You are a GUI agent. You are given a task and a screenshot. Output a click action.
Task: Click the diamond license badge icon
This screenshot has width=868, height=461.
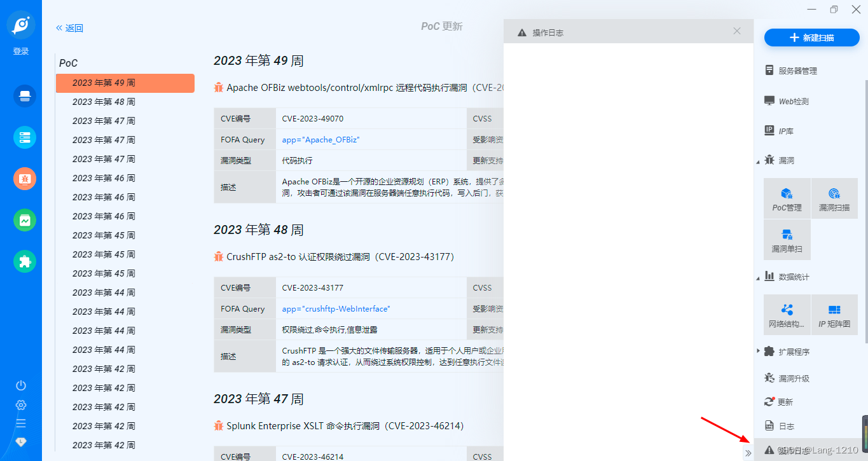(x=21, y=441)
